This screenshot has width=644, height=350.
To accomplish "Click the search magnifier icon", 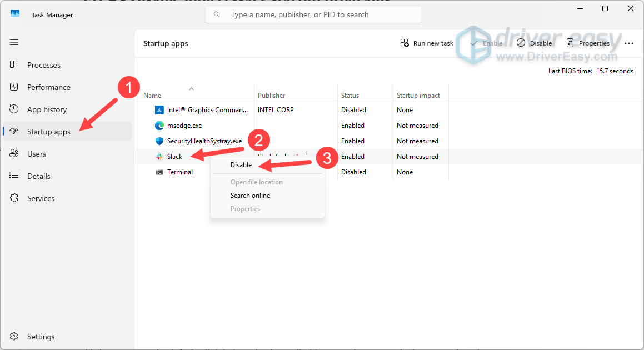I will [217, 14].
